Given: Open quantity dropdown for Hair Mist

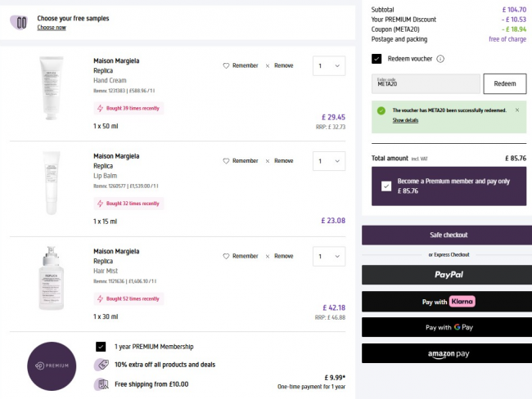Looking at the screenshot, I should coord(329,256).
